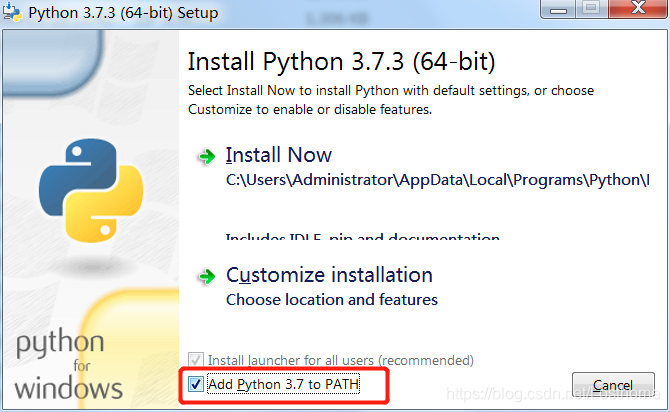This screenshot has width=670, height=412.
Task: Click the green arrow beside Install Now
Action: 207,157
